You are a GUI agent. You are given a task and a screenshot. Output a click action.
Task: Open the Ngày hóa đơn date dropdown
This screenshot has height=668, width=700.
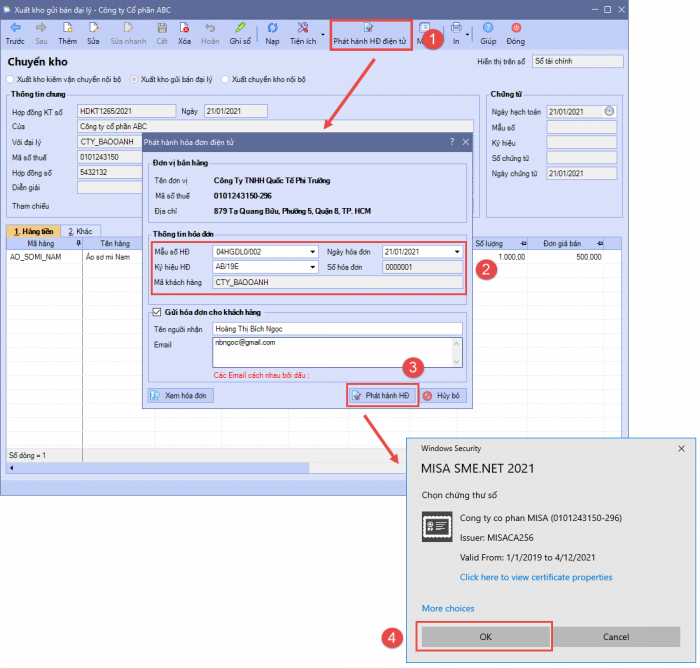click(458, 252)
